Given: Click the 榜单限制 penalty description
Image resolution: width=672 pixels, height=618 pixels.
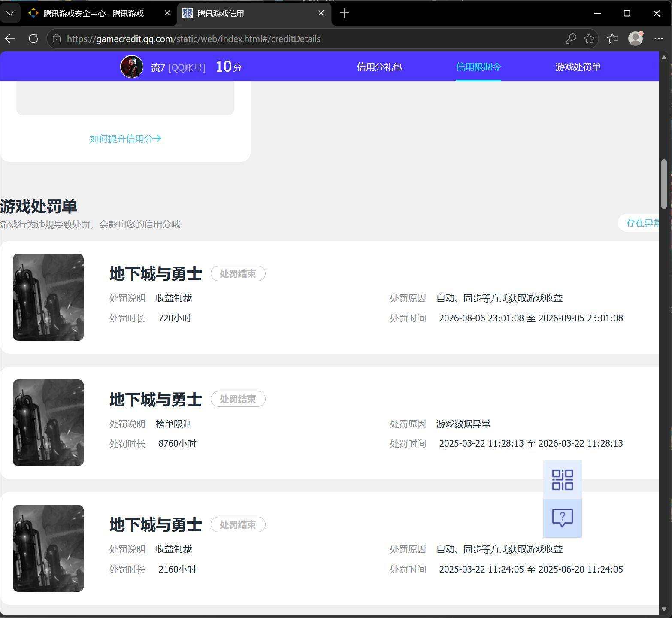Looking at the screenshot, I should (174, 424).
